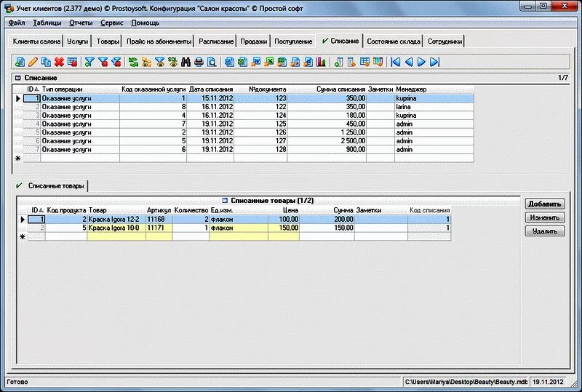
Task: Switch to the Поступление tab
Action: pos(293,41)
